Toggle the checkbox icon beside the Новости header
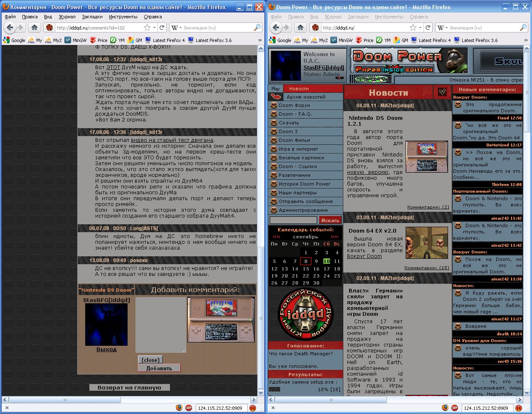This screenshot has width=532, height=414. pyautogui.click(x=442, y=92)
